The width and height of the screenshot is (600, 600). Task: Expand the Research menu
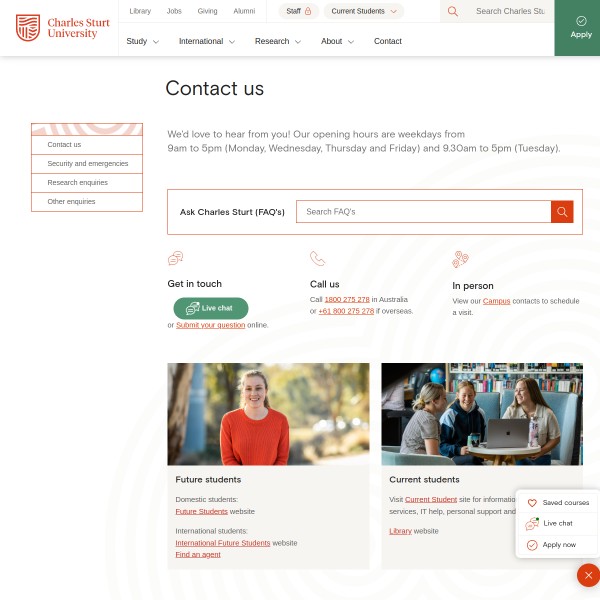click(x=278, y=41)
